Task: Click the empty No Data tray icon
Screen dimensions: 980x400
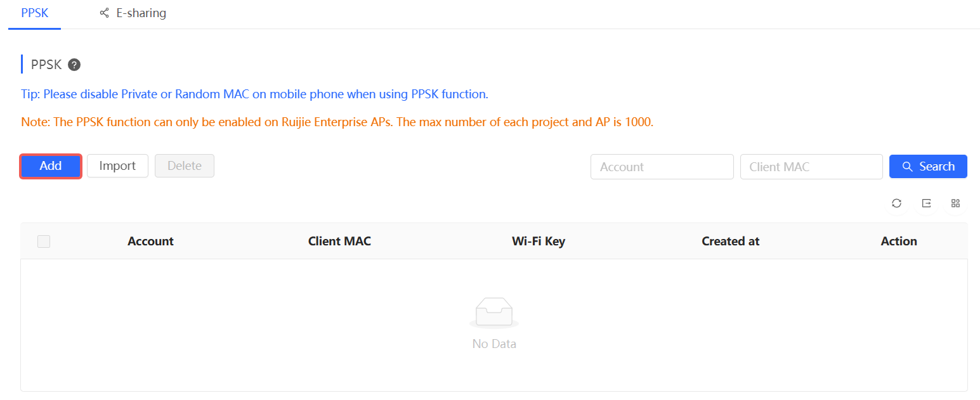Action: [x=494, y=312]
